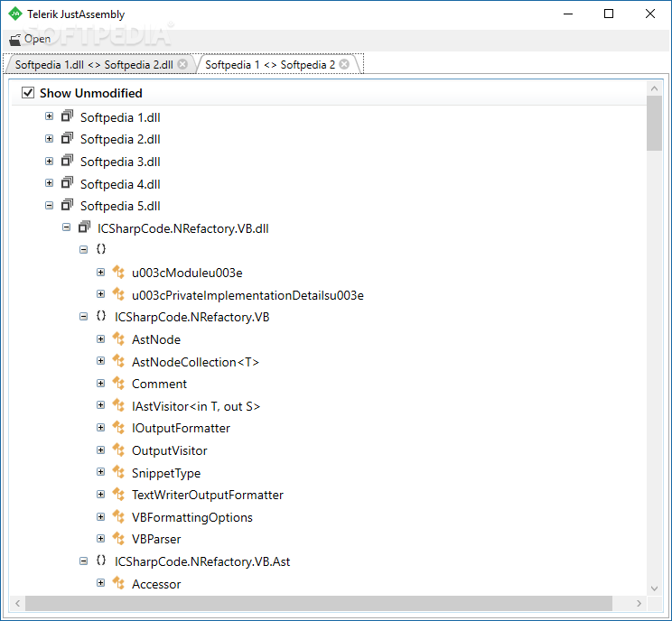Click the module icon beside ICSharpCode.NRefactory.VB.dll
This screenshot has height=621, width=672.
84,227
